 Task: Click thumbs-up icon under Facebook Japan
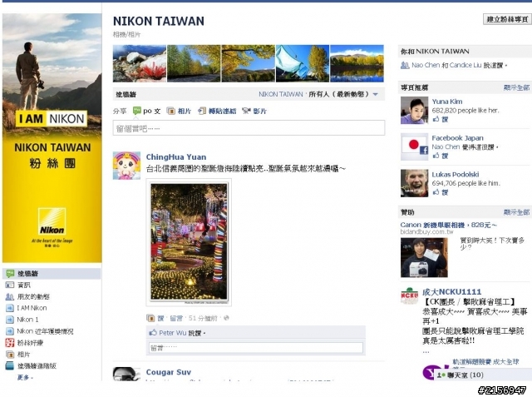(x=436, y=156)
